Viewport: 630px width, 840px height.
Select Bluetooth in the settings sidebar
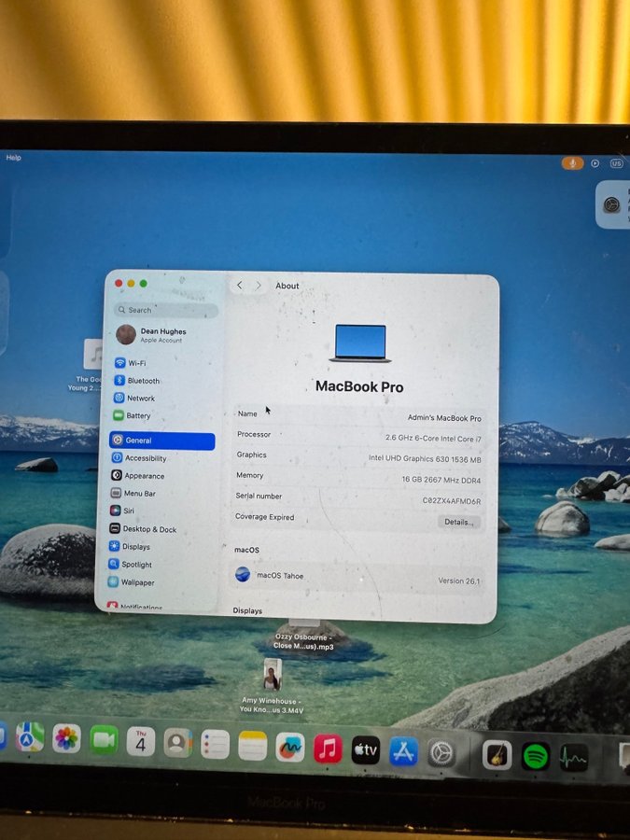coord(143,381)
